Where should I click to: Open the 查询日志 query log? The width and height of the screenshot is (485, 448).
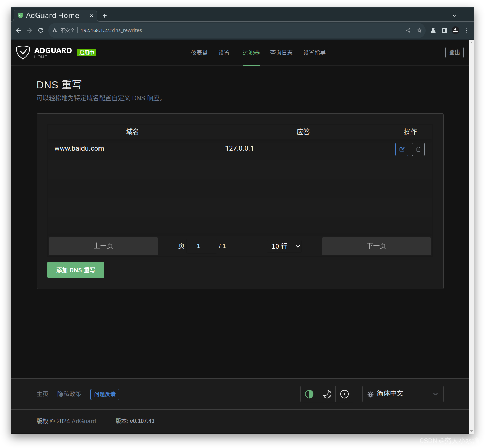[x=281, y=53]
